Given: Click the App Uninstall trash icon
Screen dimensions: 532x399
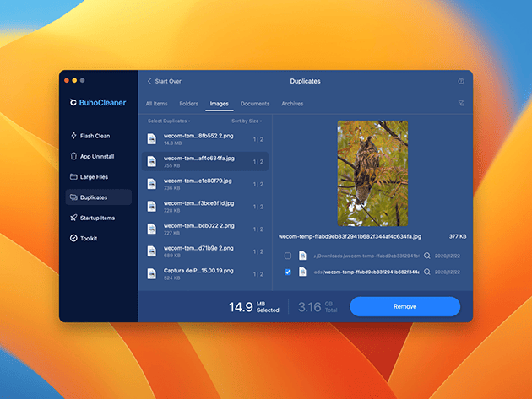Looking at the screenshot, I should 73,157.
